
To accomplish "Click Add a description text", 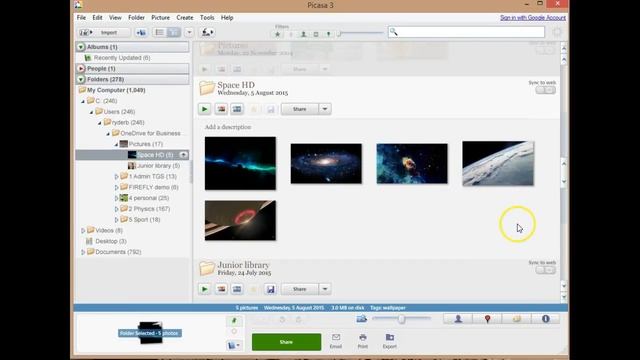I will click(x=228, y=127).
